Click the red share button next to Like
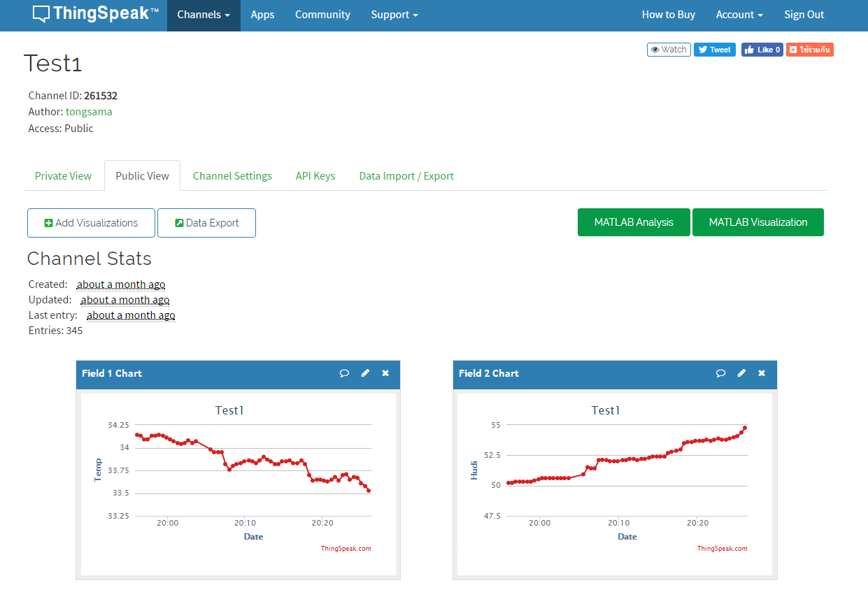This screenshot has height=592, width=868. pyautogui.click(x=809, y=49)
